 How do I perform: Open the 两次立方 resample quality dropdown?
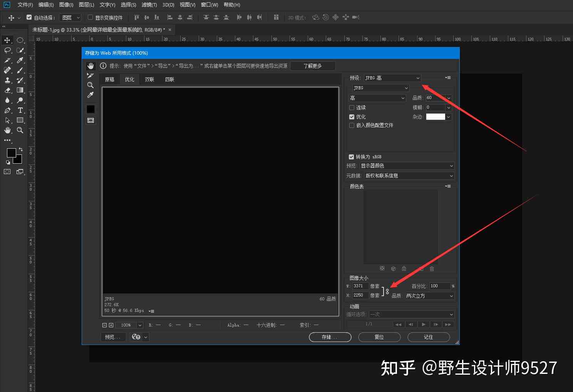429,296
